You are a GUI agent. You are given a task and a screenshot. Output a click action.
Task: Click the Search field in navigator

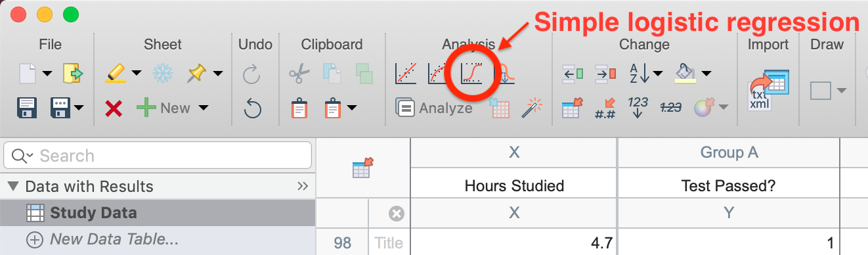click(x=158, y=156)
